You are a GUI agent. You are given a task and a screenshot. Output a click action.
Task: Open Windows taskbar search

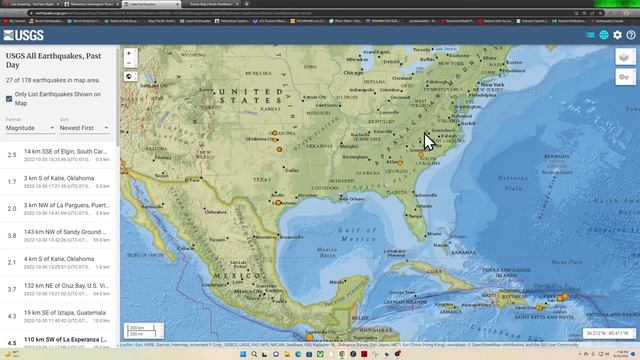254,354
